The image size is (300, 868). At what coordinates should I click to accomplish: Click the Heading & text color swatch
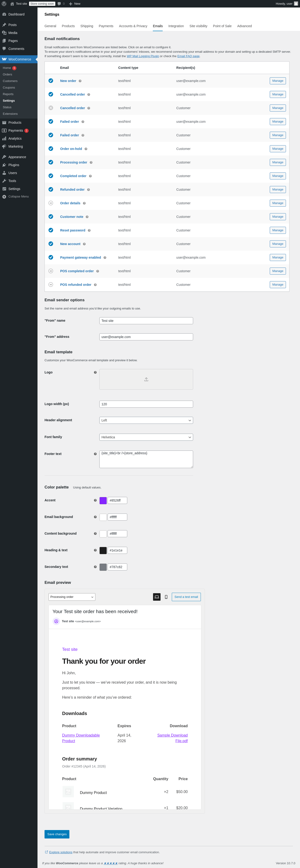click(x=103, y=550)
